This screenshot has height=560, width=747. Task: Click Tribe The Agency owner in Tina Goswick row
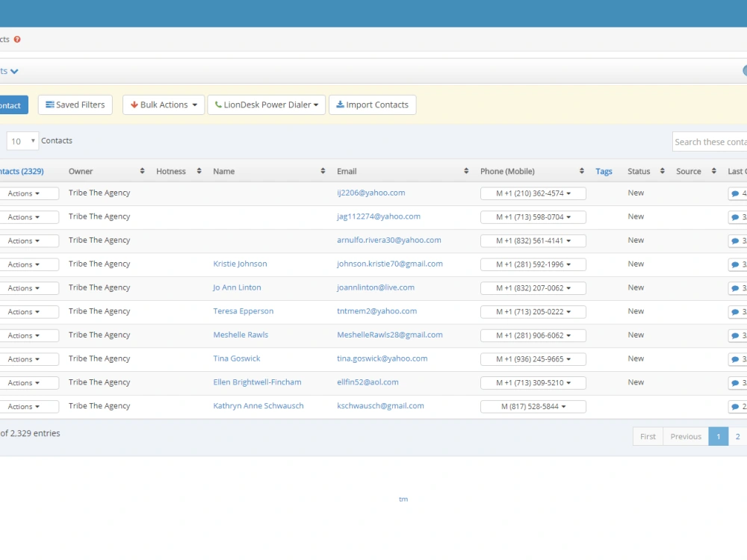pos(99,358)
